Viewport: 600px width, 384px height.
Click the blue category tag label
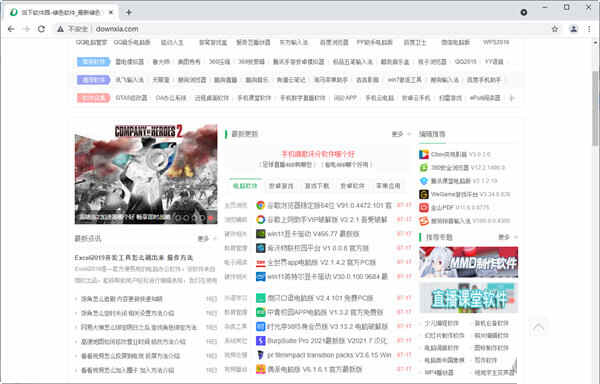click(x=93, y=62)
